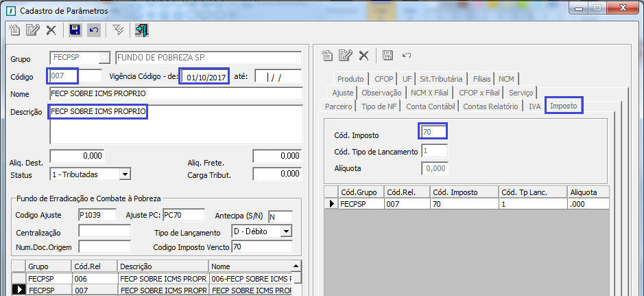Click the Cód. Imposto column header
The width and height of the screenshot is (644, 296).
[464, 192]
